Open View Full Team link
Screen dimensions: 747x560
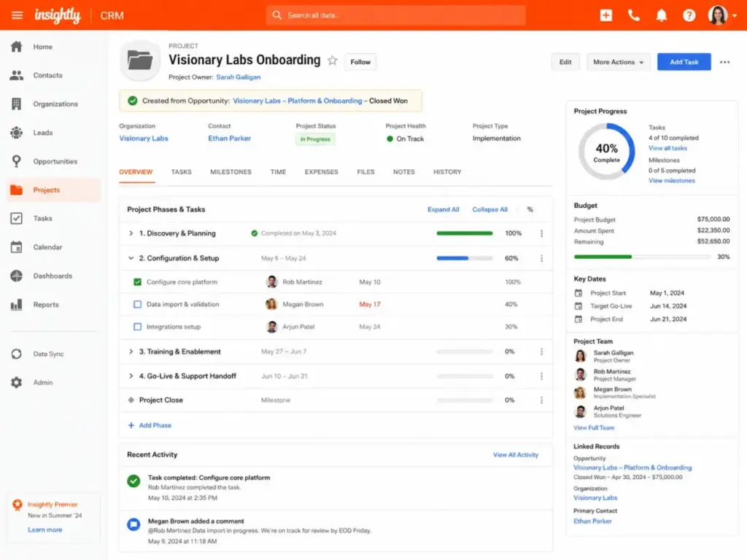pyautogui.click(x=594, y=427)
